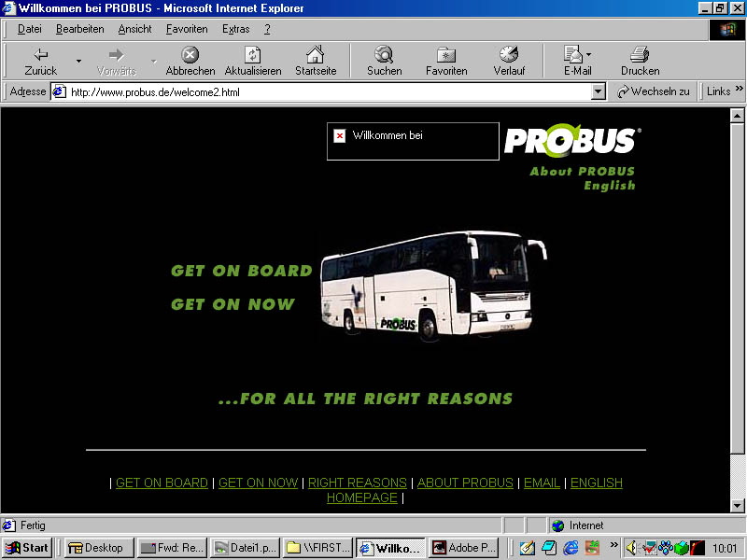Click the broken Willkommen bei image
The width and height of the screenshot is (747, 560).
[413, 142]
